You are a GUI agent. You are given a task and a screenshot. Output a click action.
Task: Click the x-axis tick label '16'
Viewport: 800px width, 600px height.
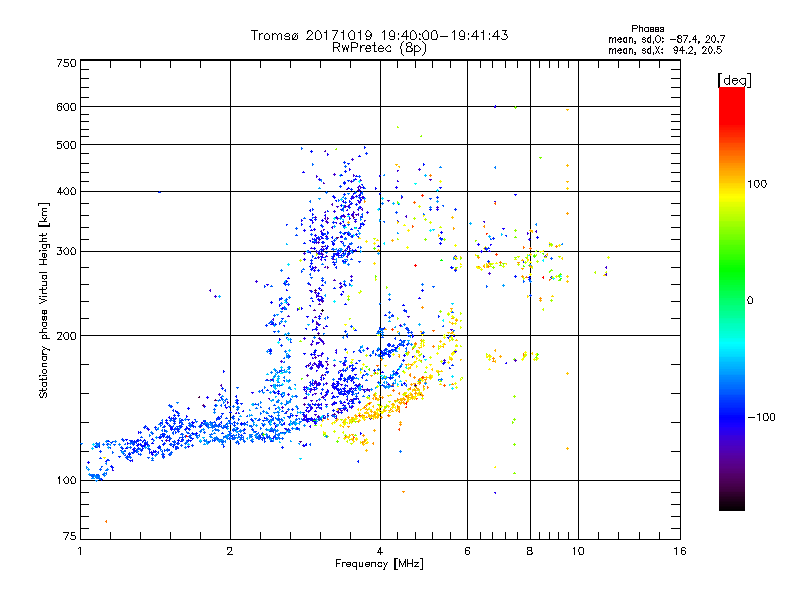[680, 551]
